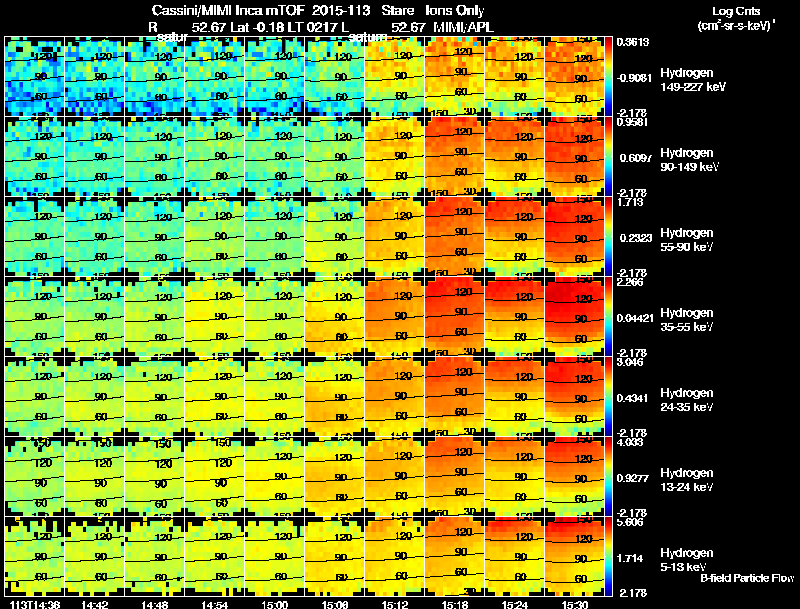Click the color bar beside Hydrogen 5-13 keV
The width and height of the screenshot is (800, 609).
tap(608, 557)
